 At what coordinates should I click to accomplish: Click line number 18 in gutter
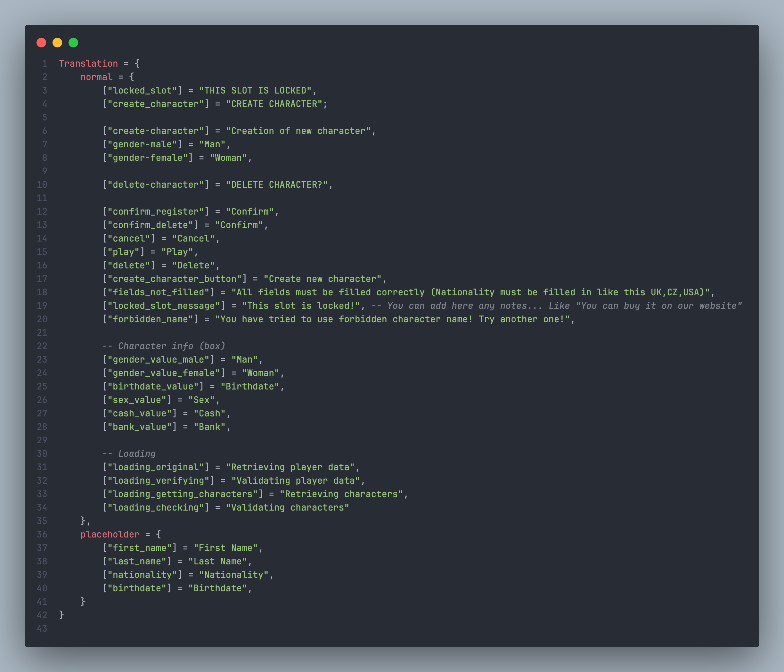coord(42,292)
